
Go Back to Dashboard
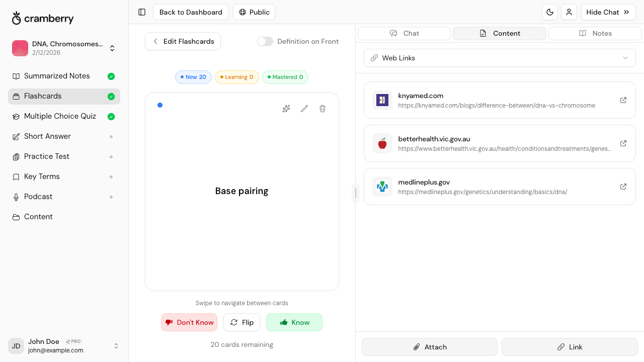(191, 12)
